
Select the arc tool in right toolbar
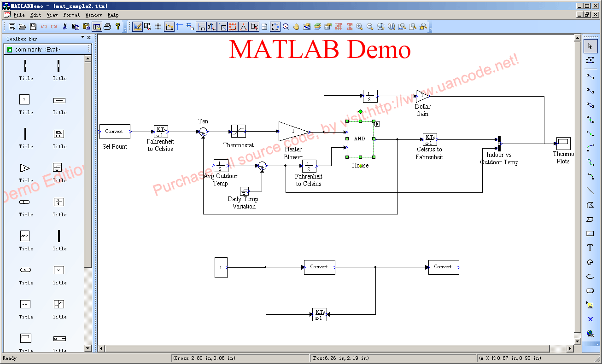[x=590, y=276]
